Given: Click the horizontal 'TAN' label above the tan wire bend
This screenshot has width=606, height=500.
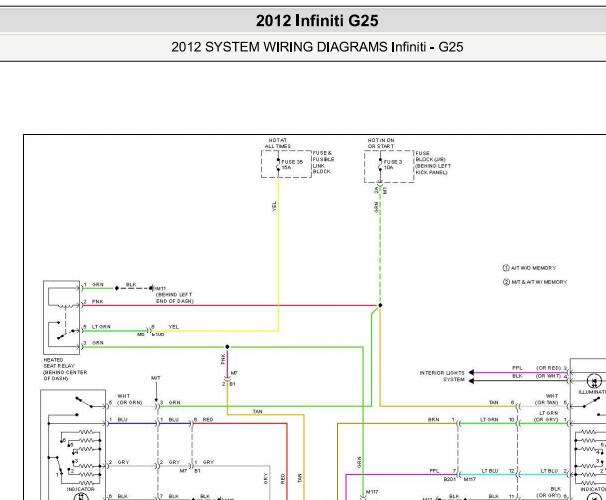Looking at the screenshot, I should click(x=257, y=412).
